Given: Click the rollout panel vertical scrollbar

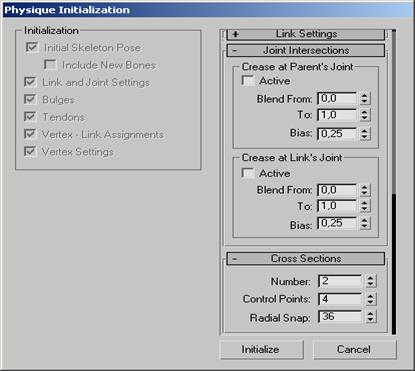Looking at the screenshot, I should click(394, 182).
